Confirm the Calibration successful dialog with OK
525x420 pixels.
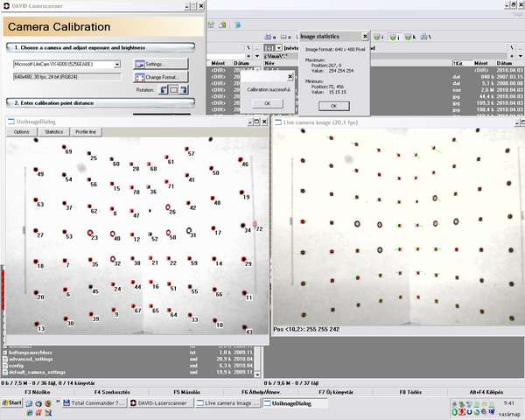[x=267, y=103]
